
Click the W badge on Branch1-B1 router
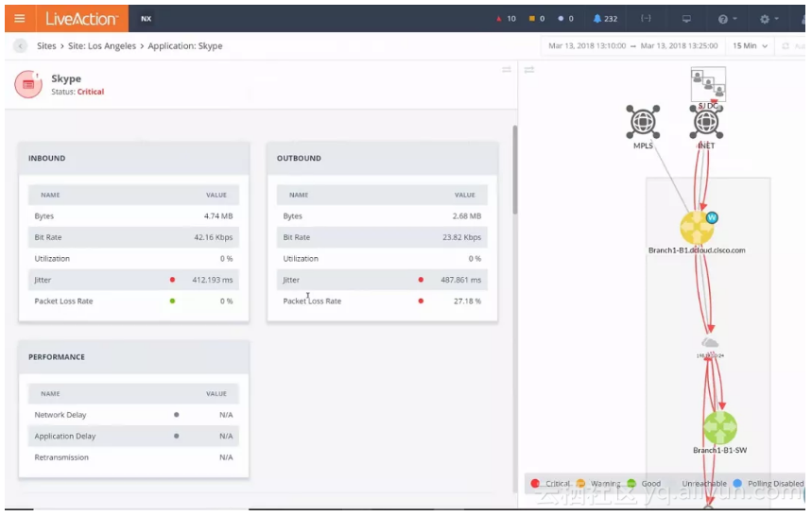712,217
